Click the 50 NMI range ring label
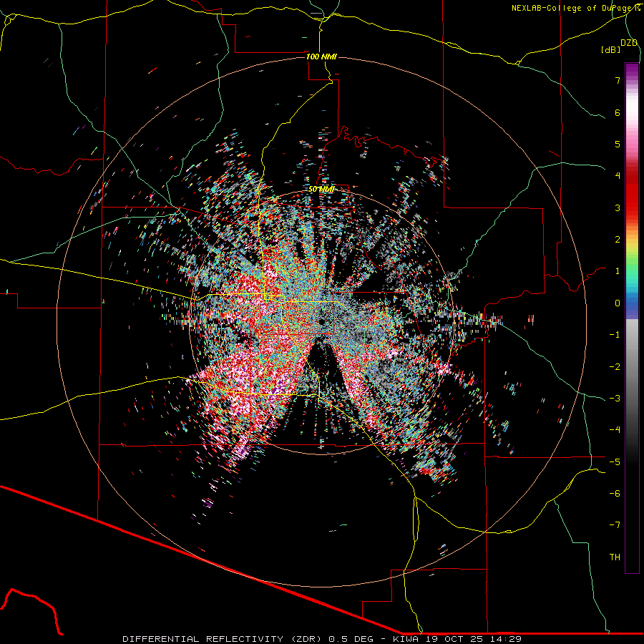Image resolution: width=644 pixels, height=644 pixels. click(321, 189)
